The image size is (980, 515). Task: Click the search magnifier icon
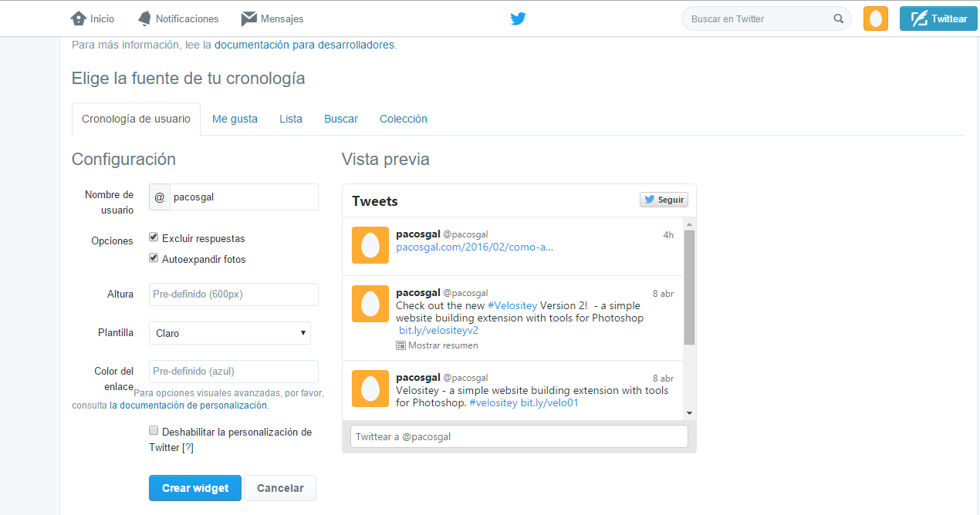(x=839, y=19)
